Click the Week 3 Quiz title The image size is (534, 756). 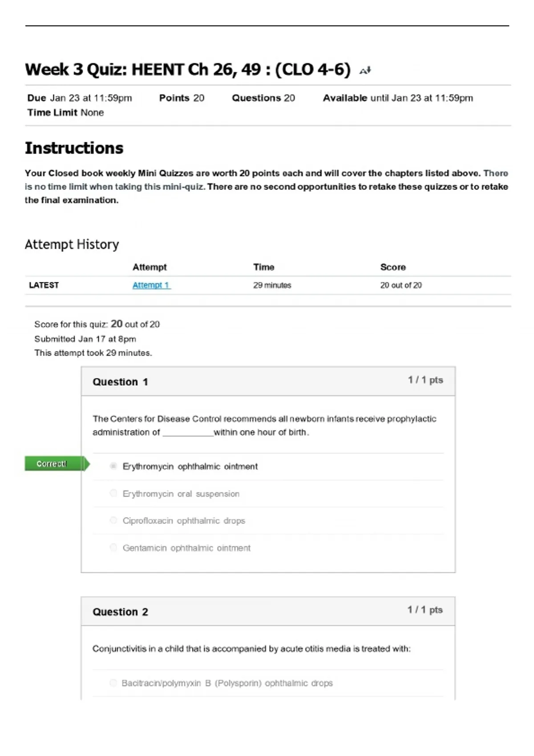[188, 70]
